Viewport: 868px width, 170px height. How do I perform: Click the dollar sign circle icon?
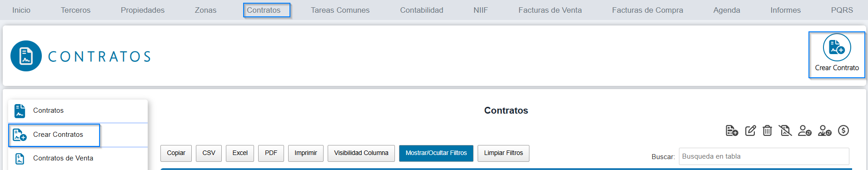(843, 130)
